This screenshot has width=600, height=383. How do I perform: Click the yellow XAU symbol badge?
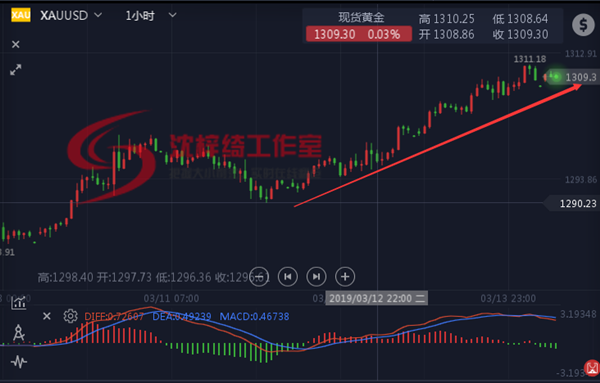point(21,15)
